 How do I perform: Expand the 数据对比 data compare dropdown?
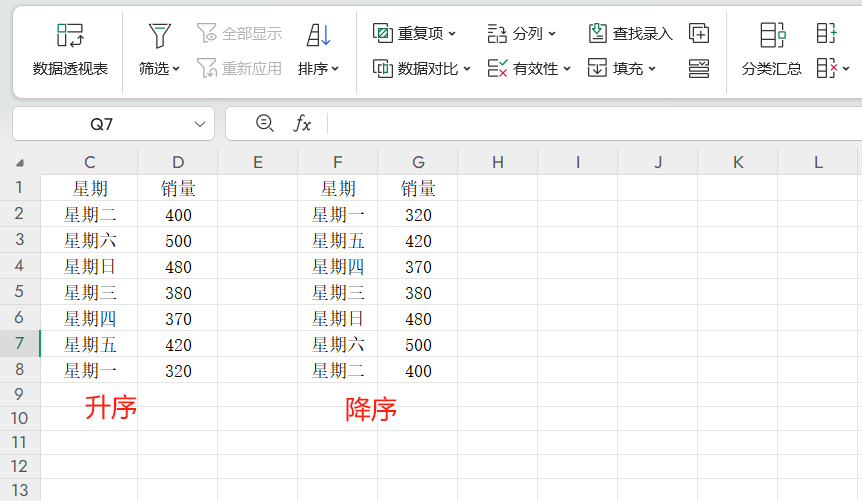(x=421, y=68)
